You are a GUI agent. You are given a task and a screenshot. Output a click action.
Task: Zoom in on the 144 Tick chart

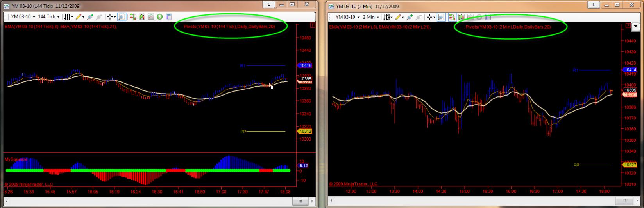(91, 17)
